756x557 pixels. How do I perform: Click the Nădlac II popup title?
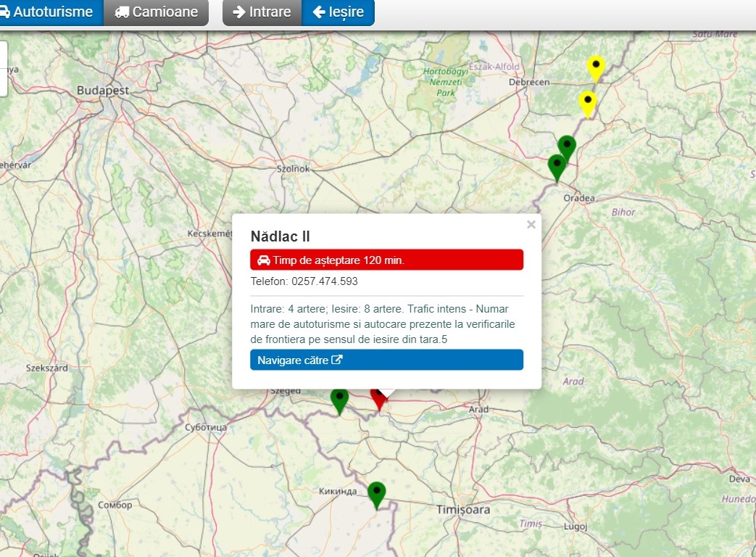pyautogui.click(x=281, y=236)
